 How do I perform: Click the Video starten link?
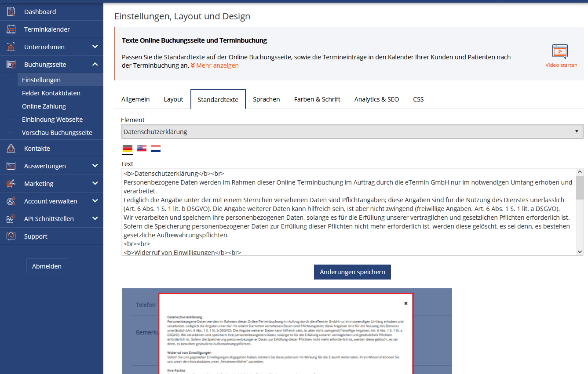(x=561, y=65)
